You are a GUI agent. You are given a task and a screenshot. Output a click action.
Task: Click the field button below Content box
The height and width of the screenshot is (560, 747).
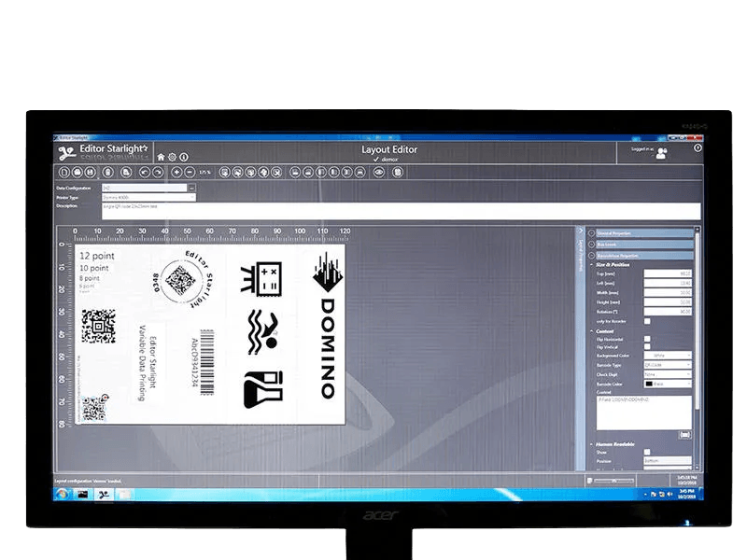(x=684, y=435)
